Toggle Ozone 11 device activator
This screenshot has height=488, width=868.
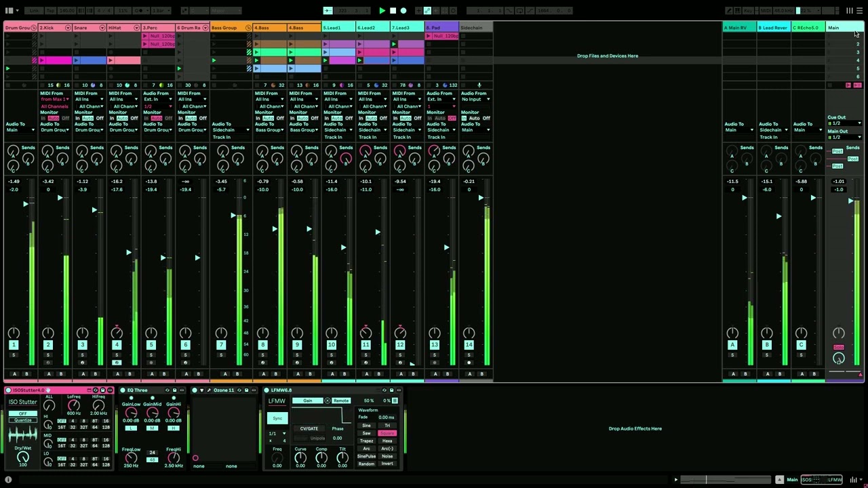(x=194, y=390)
